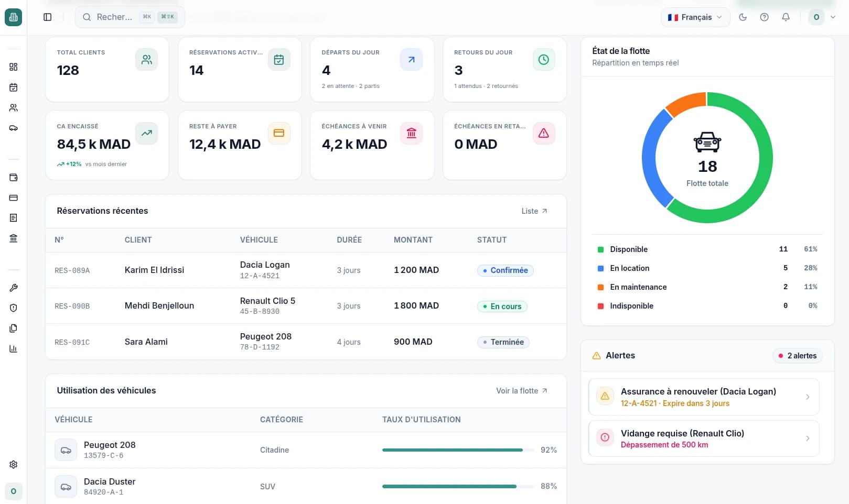
Task: Click the Terminée status badge
Action: [x=503, y=342]
